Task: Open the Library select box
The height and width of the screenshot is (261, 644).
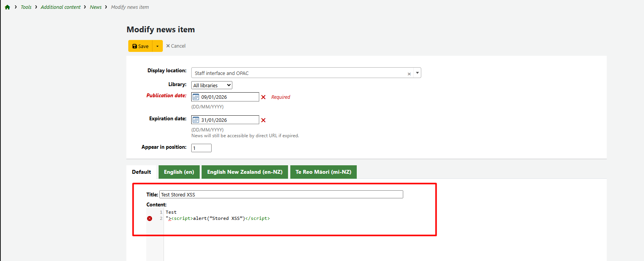Action: click(212, 85)
